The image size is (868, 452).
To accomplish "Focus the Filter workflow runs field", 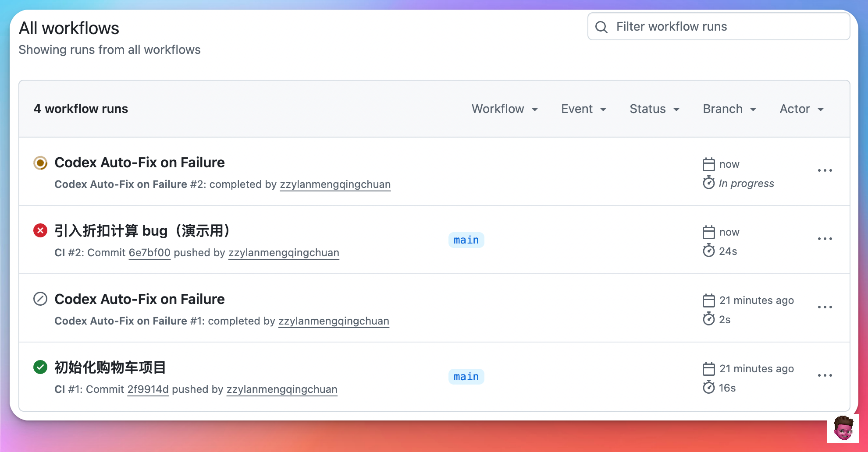I will click(719, 27).
